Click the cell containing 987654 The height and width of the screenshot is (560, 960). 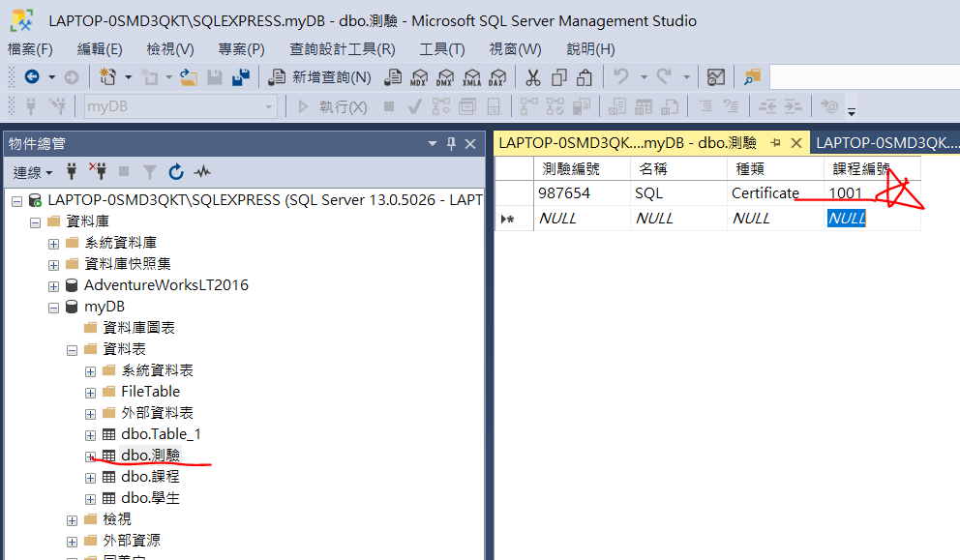pyautogui.click(x=582, y=193)
